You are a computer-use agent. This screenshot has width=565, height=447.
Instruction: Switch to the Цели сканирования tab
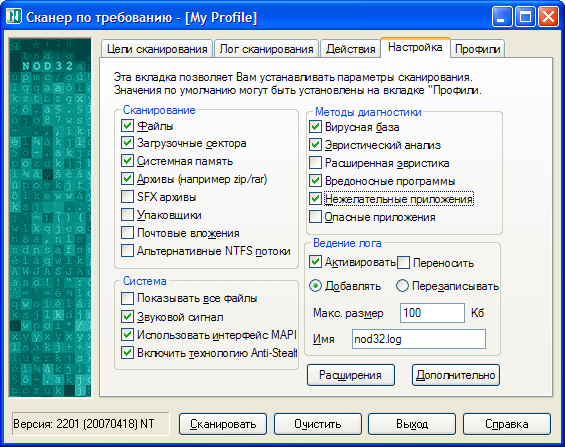(157, 49)
